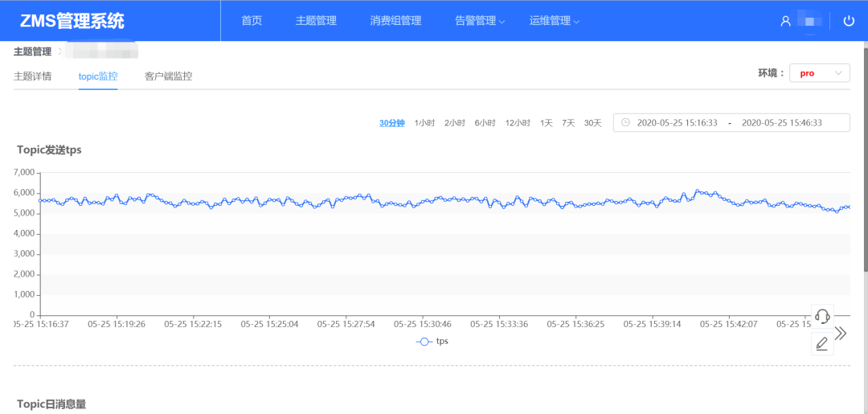Click the user profile icon
The image size is (868, 414).
click(x=785, y=22)
